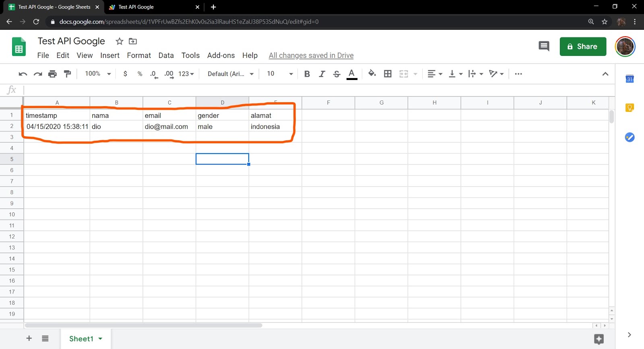Open Google account avatar
The height and width of the screenshot is (349, 644).
[x=625, y=46]
